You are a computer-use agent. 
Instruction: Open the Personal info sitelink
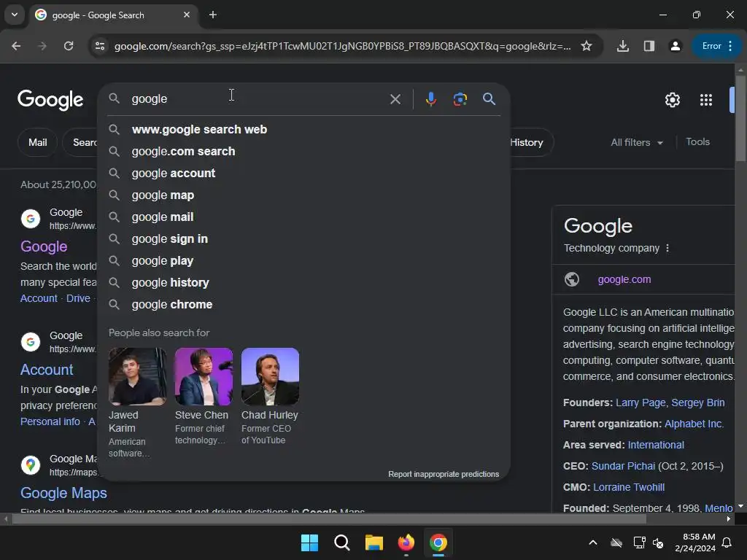[50, 422]
